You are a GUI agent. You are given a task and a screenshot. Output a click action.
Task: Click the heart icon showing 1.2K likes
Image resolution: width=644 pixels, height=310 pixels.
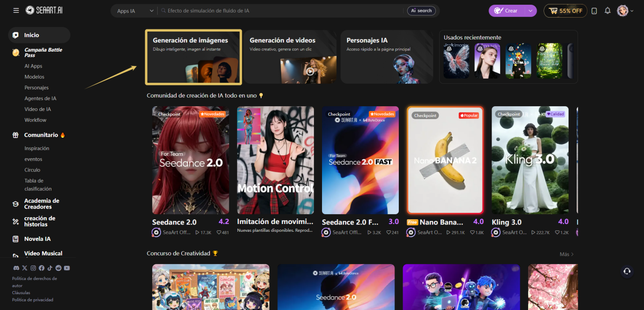pyautogui.click(x=557, y=233)
